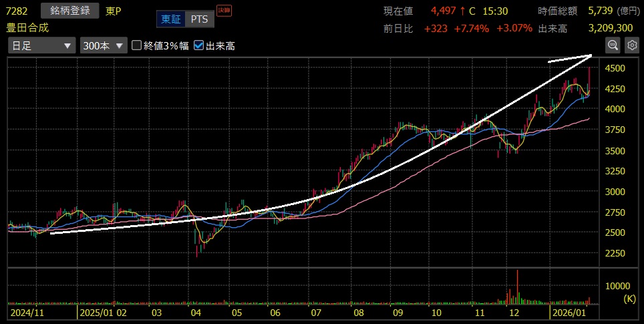Click the red up arrow beside 4,497
This screenshot has width=644, height=324.
click(462, 11)
